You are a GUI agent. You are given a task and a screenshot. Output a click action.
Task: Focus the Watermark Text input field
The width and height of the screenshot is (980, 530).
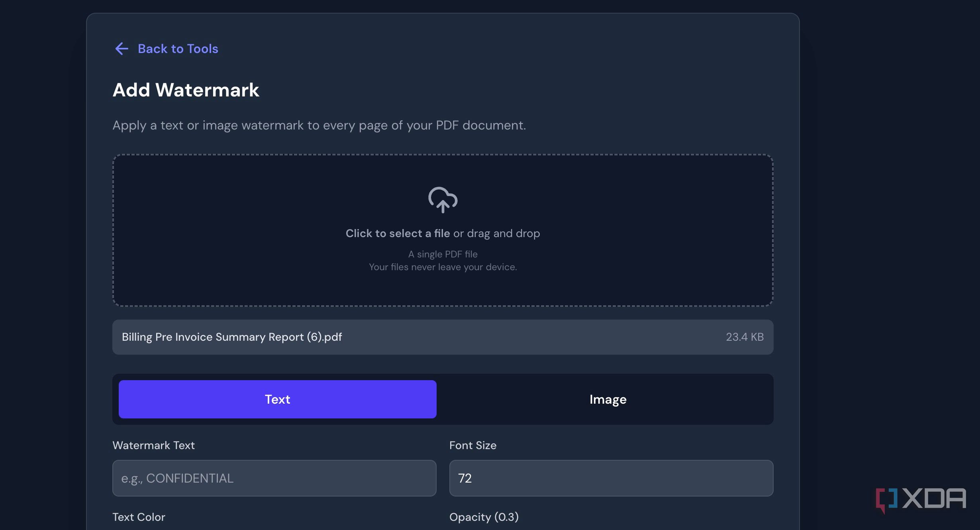click(274, 478)
